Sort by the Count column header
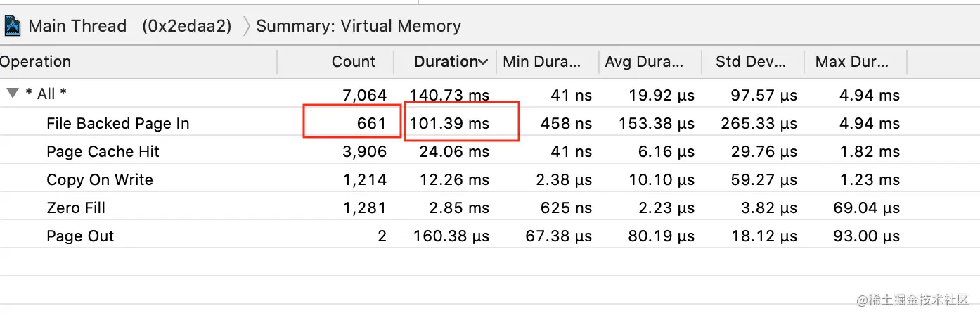 pos(353,62)
